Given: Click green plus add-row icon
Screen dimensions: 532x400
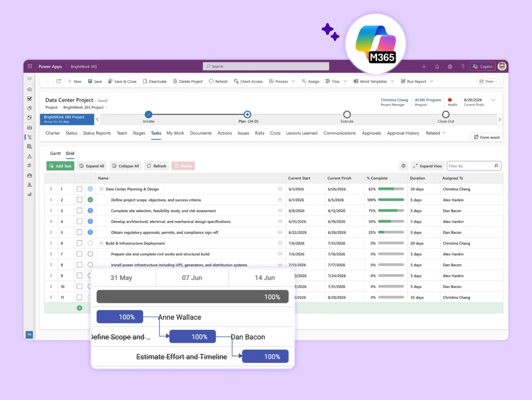Looking at the screenshot, I should click(x=79, y=308).
